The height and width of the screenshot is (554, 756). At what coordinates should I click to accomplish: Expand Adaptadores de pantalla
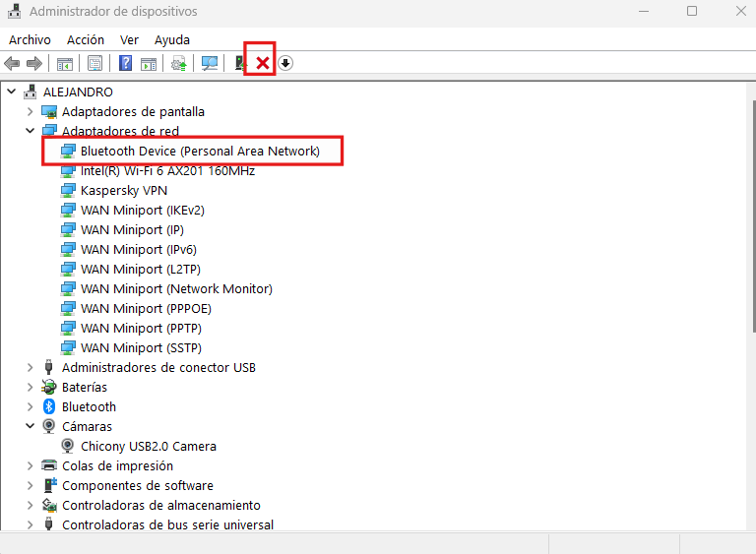(30, 111)
